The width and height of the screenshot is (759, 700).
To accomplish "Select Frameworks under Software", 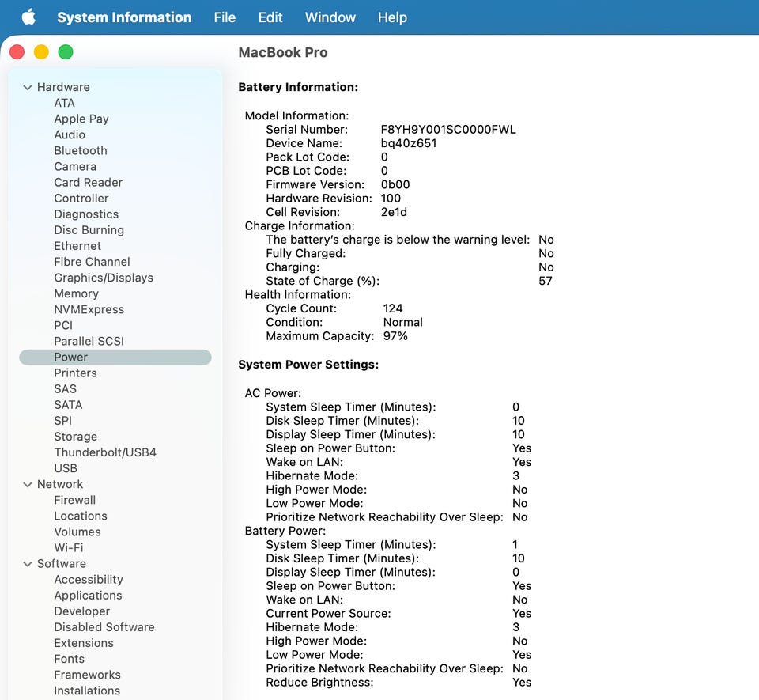I will click(87, 675).
